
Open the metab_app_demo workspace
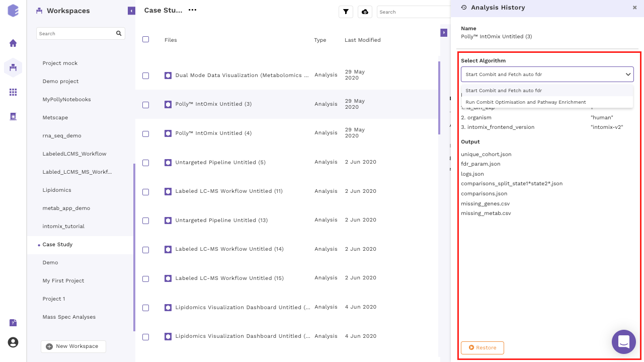pos(66,208)
